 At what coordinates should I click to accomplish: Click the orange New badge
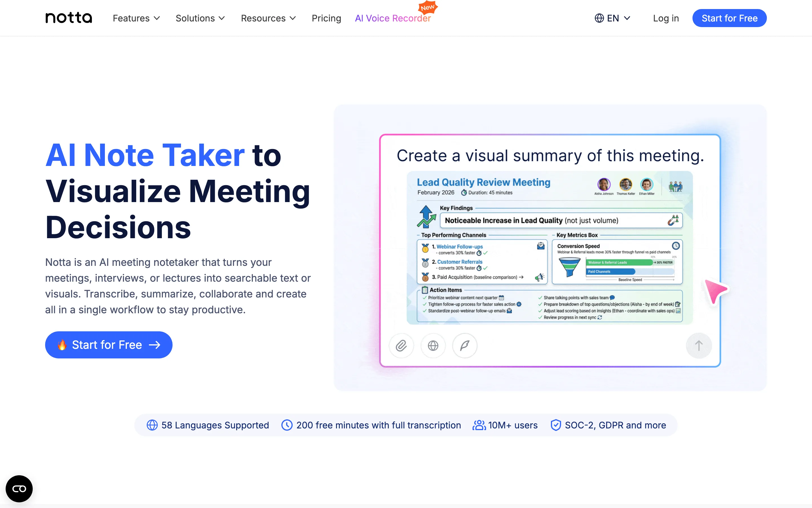(428, 7)
